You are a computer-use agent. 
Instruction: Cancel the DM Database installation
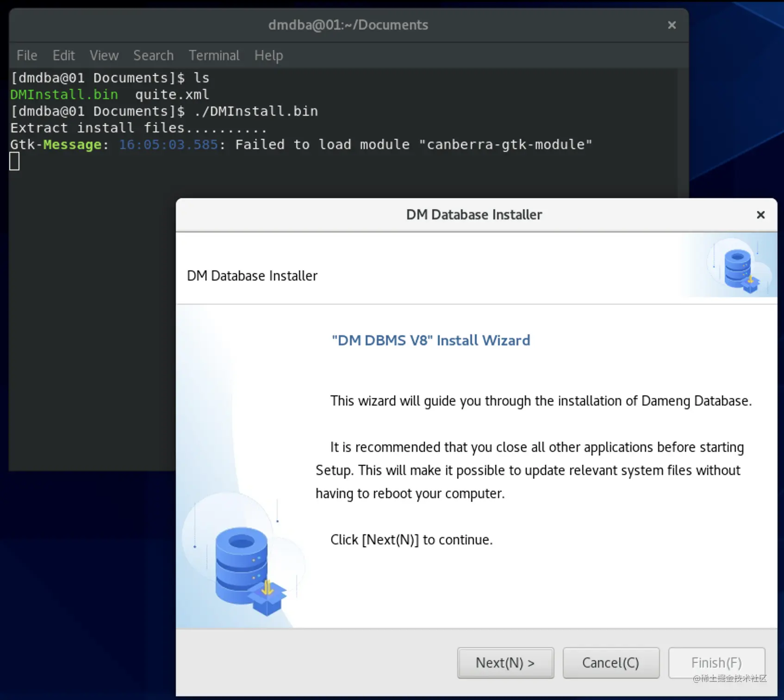point(611,663)
